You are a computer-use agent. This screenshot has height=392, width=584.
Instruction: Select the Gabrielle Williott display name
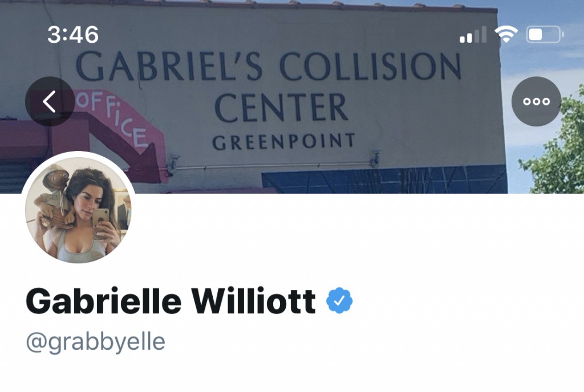tap(171, 300)
